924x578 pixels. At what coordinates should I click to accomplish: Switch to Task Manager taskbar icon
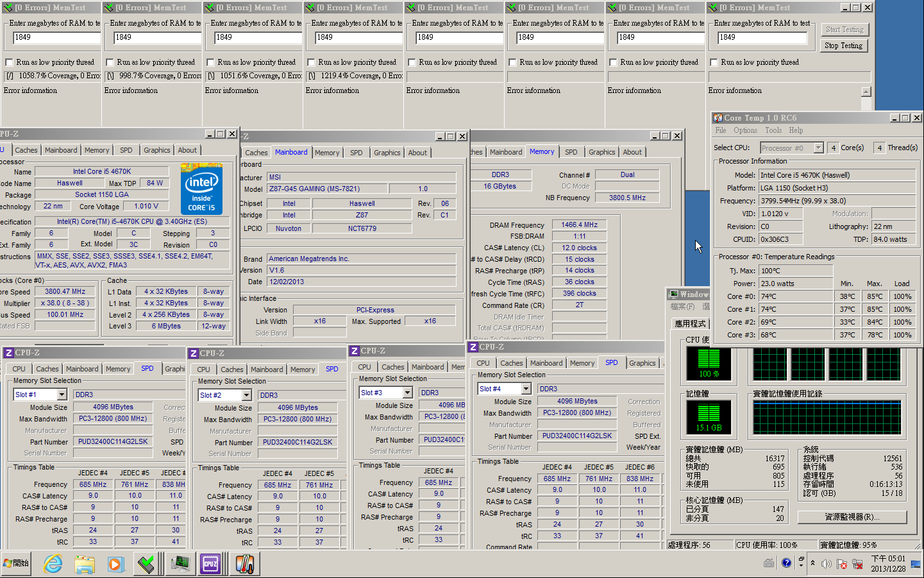(181, 564)
